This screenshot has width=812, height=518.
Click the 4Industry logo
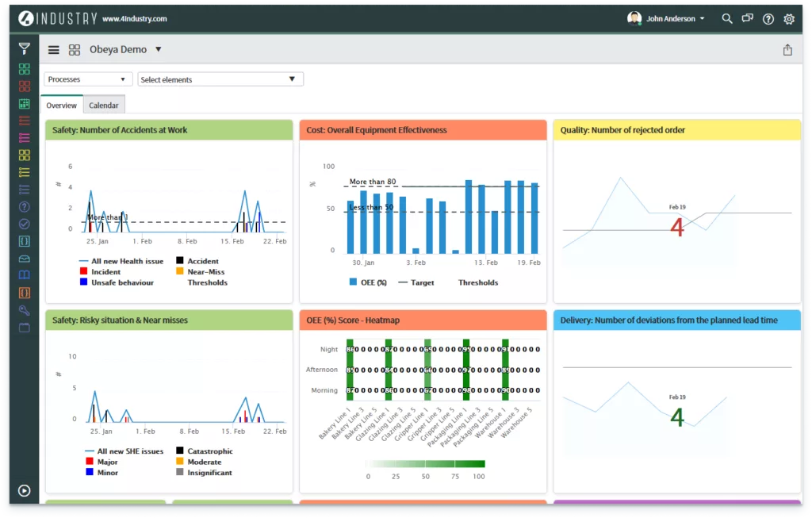57,19
